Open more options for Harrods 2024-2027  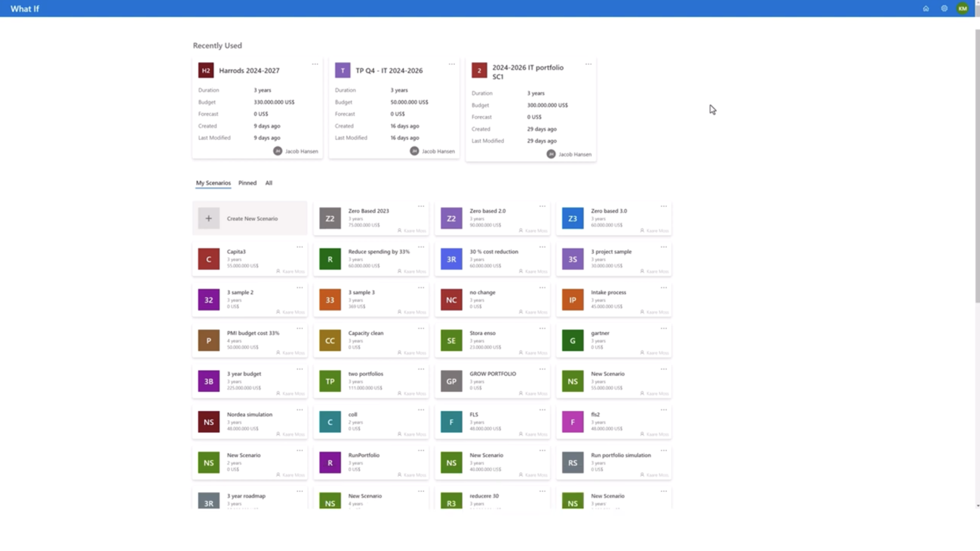click(315, 64)
